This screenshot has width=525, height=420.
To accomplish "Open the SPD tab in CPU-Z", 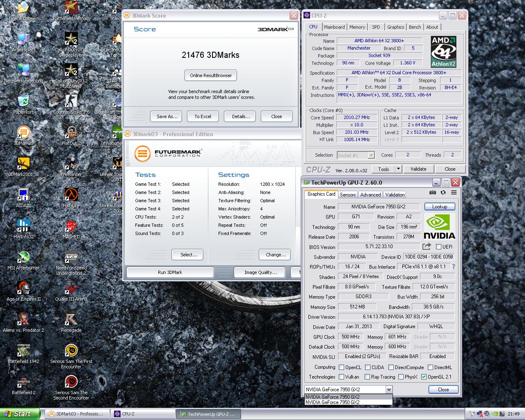I will 376,27.
